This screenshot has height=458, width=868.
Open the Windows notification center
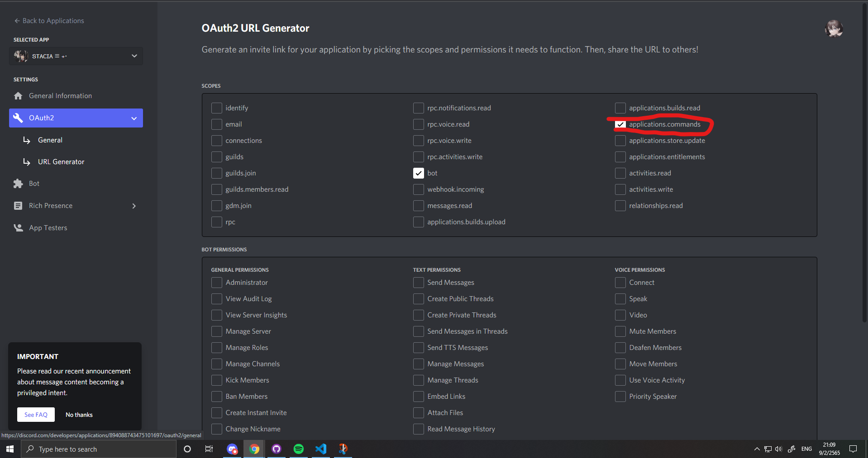(853, 449)
